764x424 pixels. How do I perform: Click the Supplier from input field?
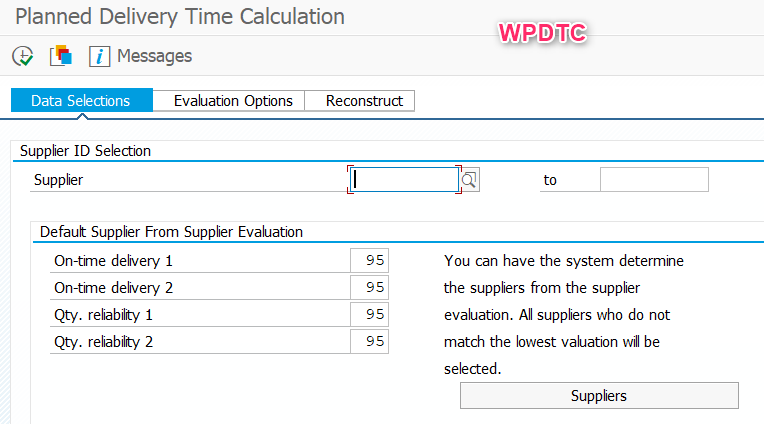coord(405,180)
